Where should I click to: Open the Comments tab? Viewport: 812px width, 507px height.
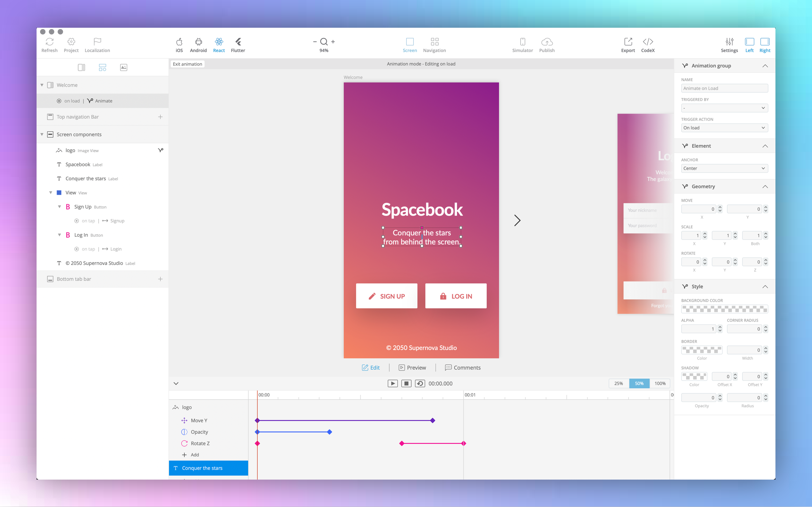coord(462,368)
